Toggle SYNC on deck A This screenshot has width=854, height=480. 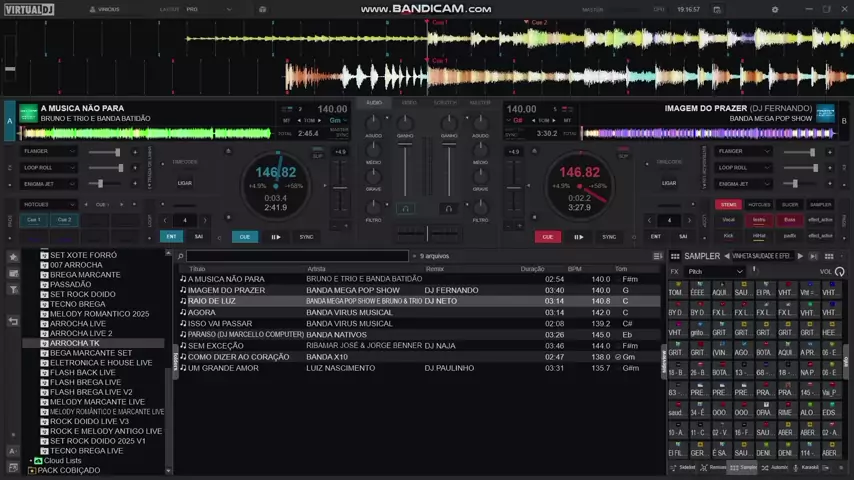306,237
